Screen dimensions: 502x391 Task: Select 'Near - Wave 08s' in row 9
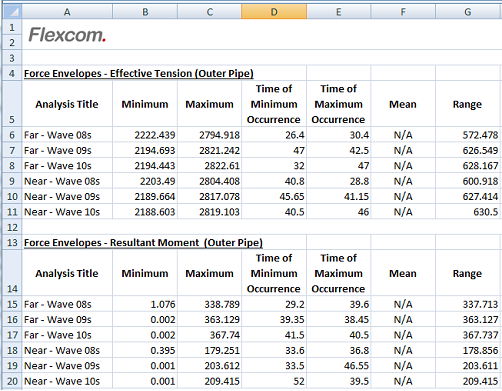(67, 181)
